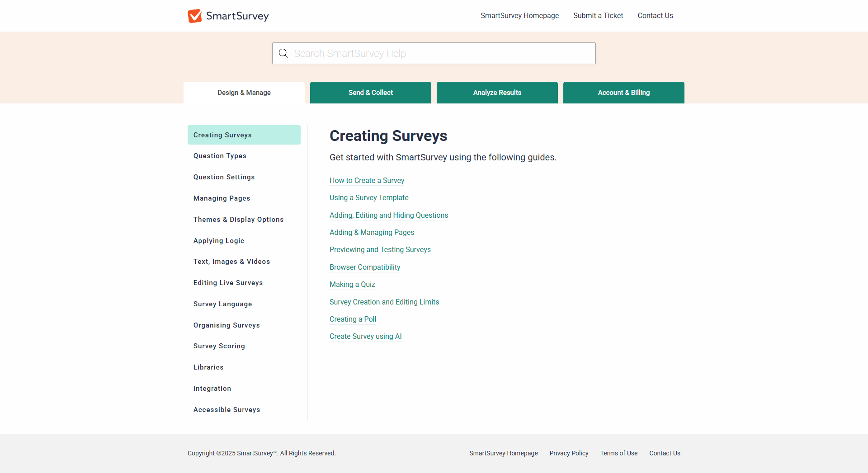Click the SmartSurvey logo icon
Image resolution: width=868 pixels, height=473 pixels.
[x=195, y=16]
